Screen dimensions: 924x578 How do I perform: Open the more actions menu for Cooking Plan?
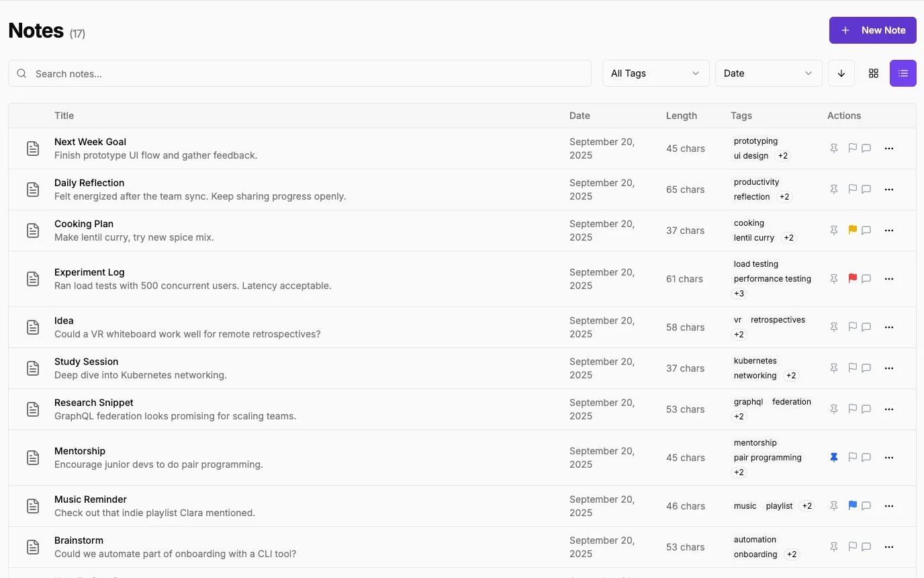[x=888, y=230]
